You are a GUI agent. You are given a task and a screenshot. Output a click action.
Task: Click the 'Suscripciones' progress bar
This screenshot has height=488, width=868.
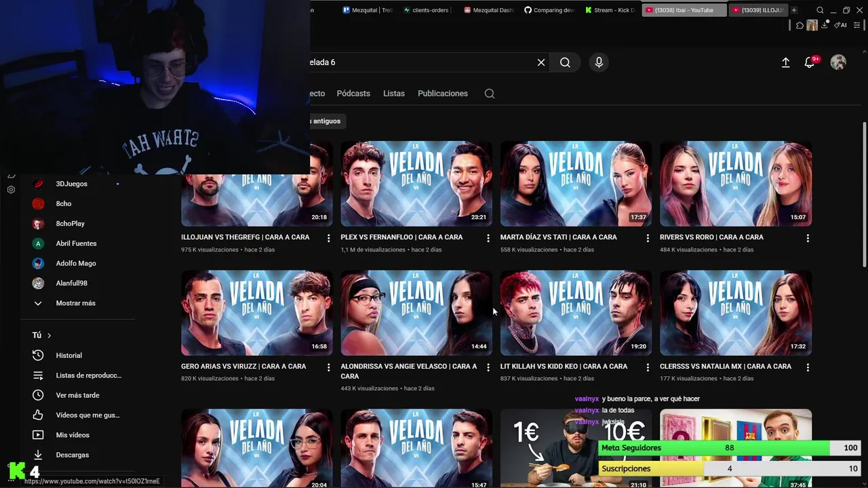point(730,468)
